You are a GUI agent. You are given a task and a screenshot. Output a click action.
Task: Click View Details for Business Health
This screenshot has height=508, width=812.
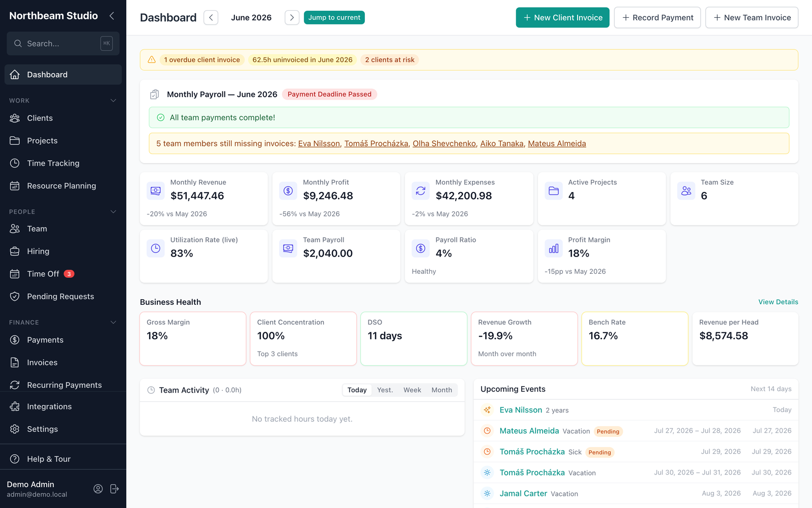778,302
